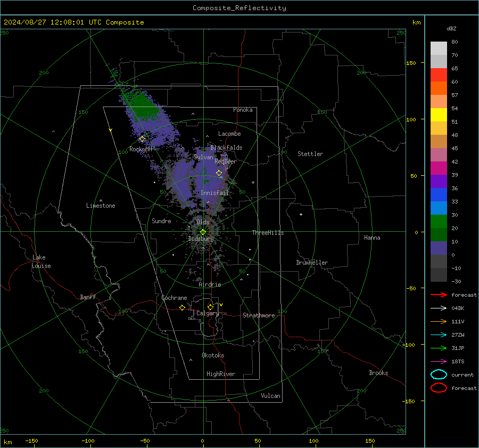Click the Strathmore label

point(259,315)
